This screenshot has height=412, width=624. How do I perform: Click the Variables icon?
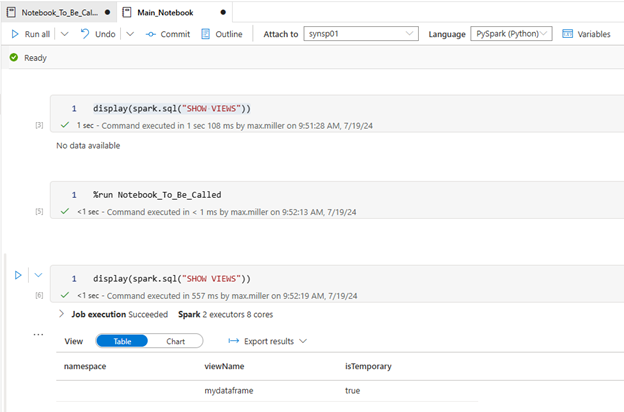click(567, 34)
